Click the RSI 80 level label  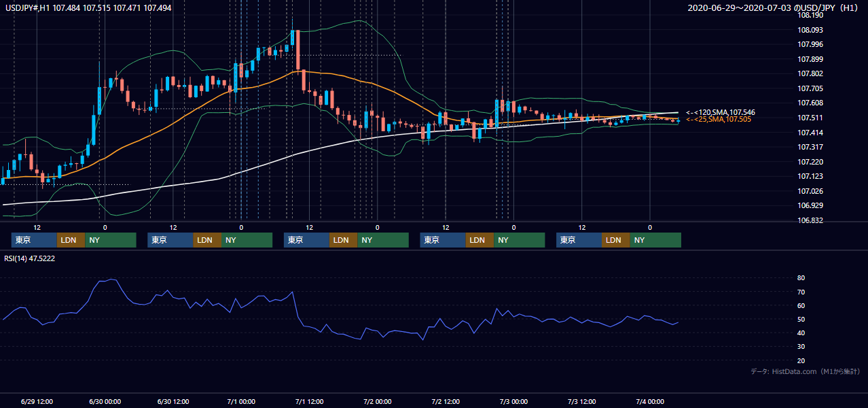click(801, 278)
